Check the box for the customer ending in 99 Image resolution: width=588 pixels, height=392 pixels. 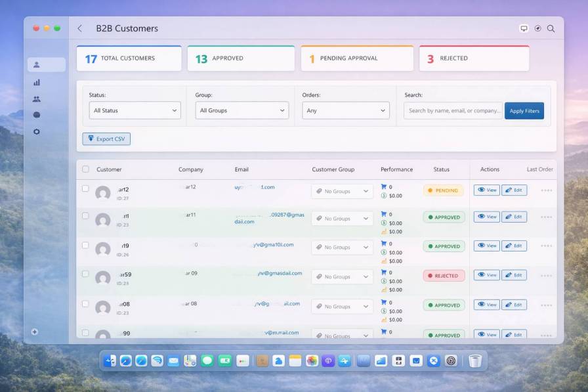85,333
